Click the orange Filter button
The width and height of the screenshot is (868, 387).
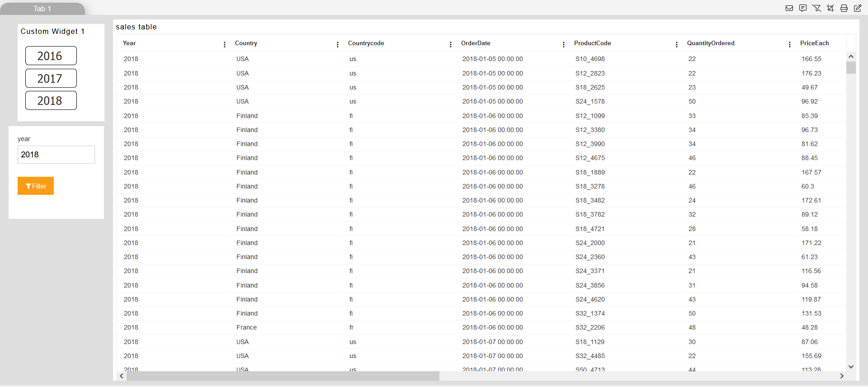[x=36, y=186]
